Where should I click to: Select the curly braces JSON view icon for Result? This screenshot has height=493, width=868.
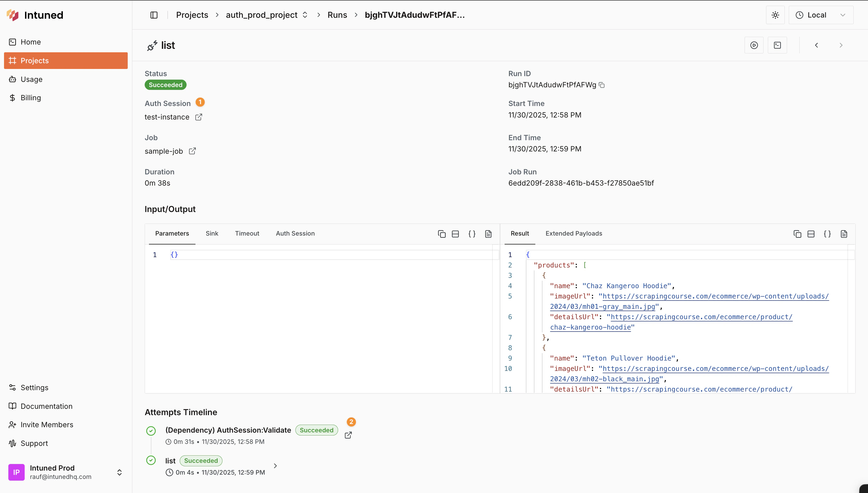828,234
